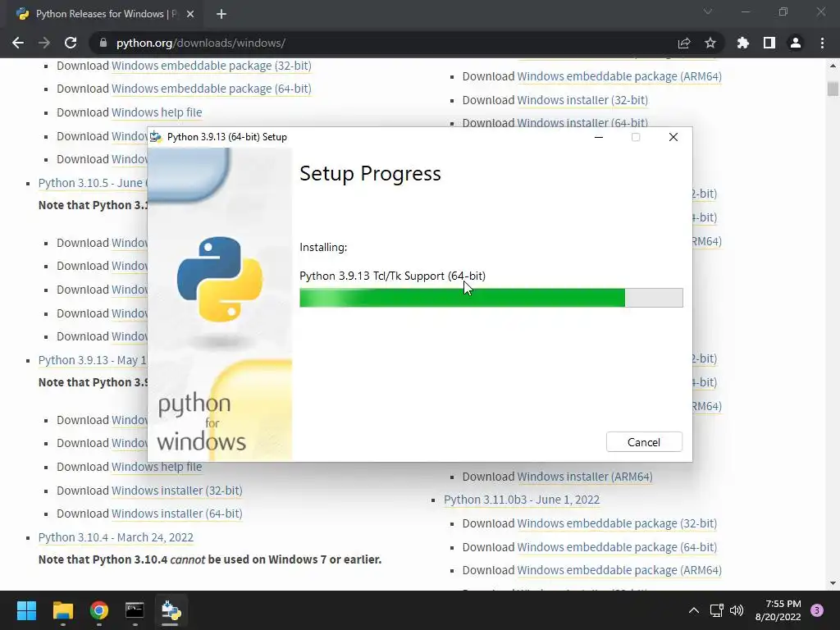Open the tab search chevron in Chrome
840x630 pixels.
coord(708,11)
